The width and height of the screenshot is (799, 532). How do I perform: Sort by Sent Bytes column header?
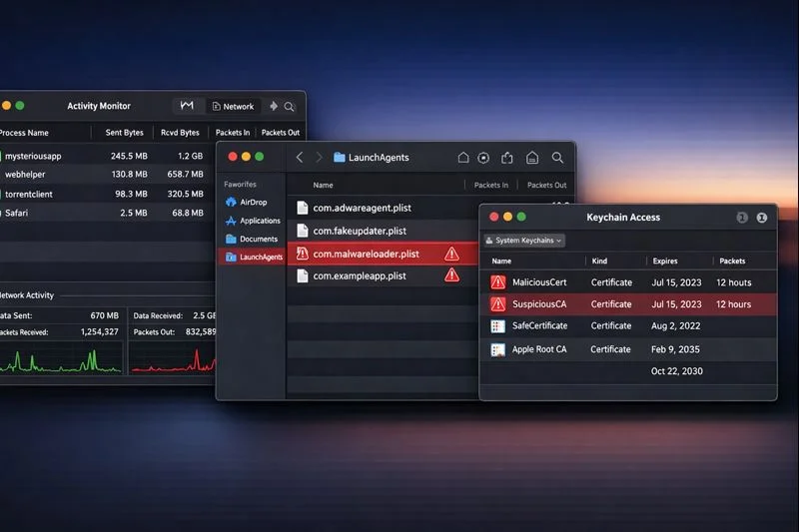click(x=124, y=133)
